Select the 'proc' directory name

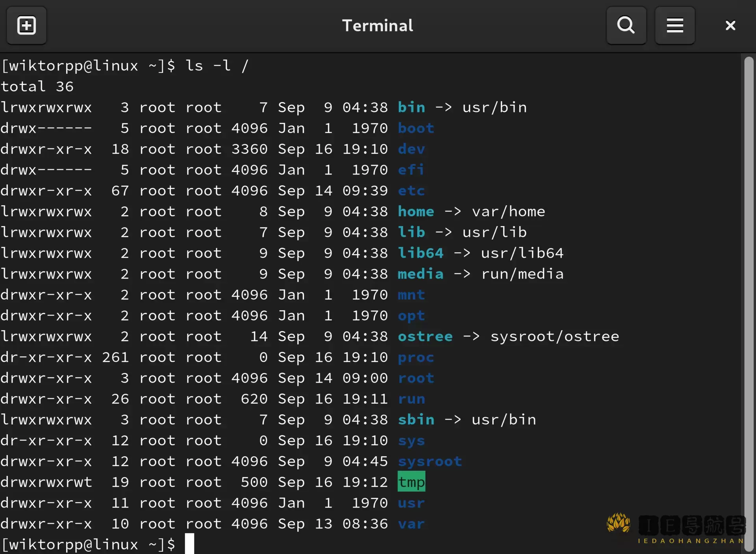coord(416,357)
